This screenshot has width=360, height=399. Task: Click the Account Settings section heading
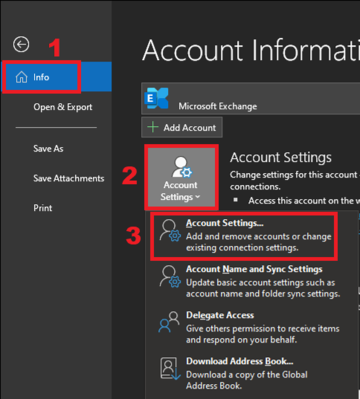coord(281,157)
